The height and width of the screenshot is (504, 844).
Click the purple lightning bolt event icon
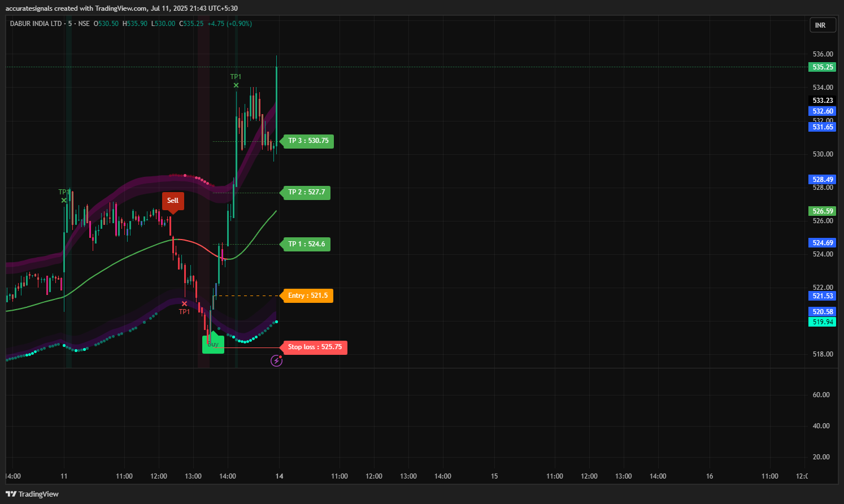[276, 360]
